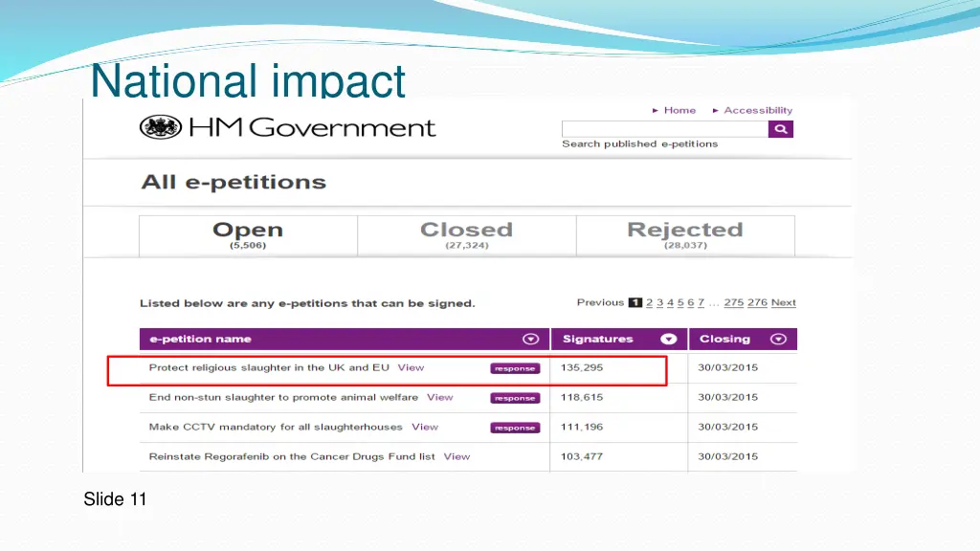
Task: Click the 'Closing' column header label
Action: [724, 339]
